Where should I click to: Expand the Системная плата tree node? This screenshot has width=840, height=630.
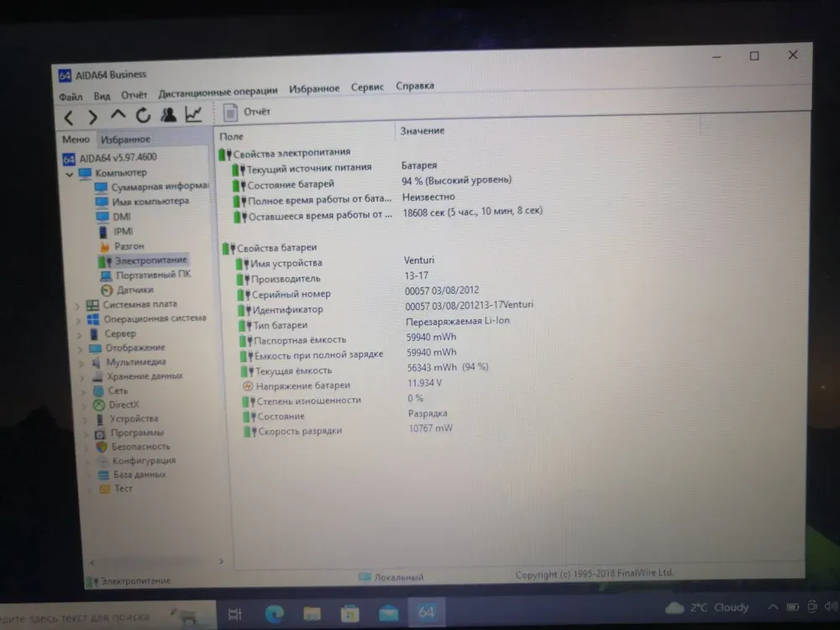coord(77,305)
